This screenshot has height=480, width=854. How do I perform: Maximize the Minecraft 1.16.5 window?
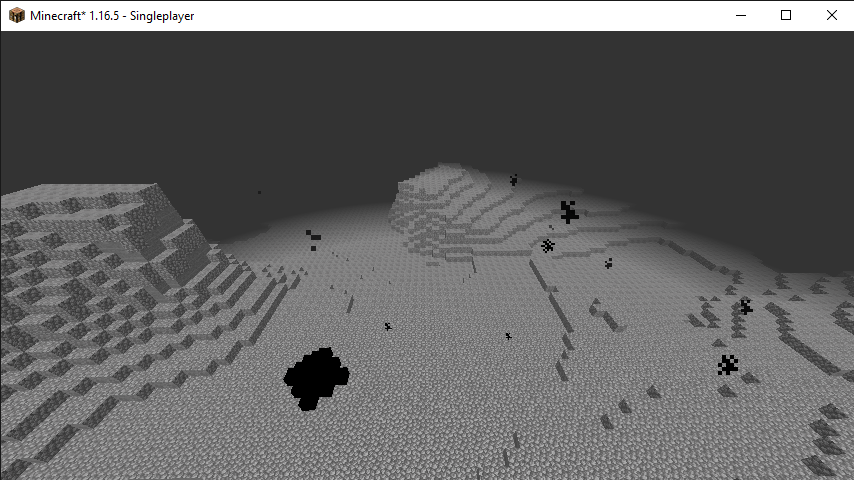pyautogui.click(x=786, y=15)
